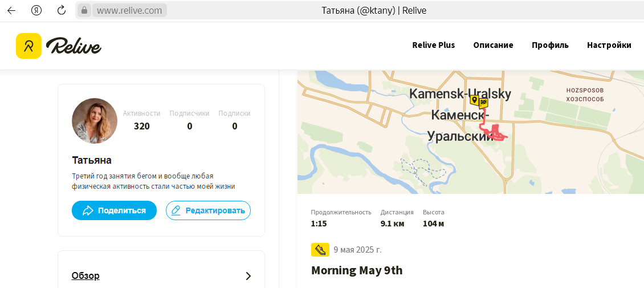644x288 pixels.
Task: Open the Yandex browser home icon
Action: coord(36,11)
